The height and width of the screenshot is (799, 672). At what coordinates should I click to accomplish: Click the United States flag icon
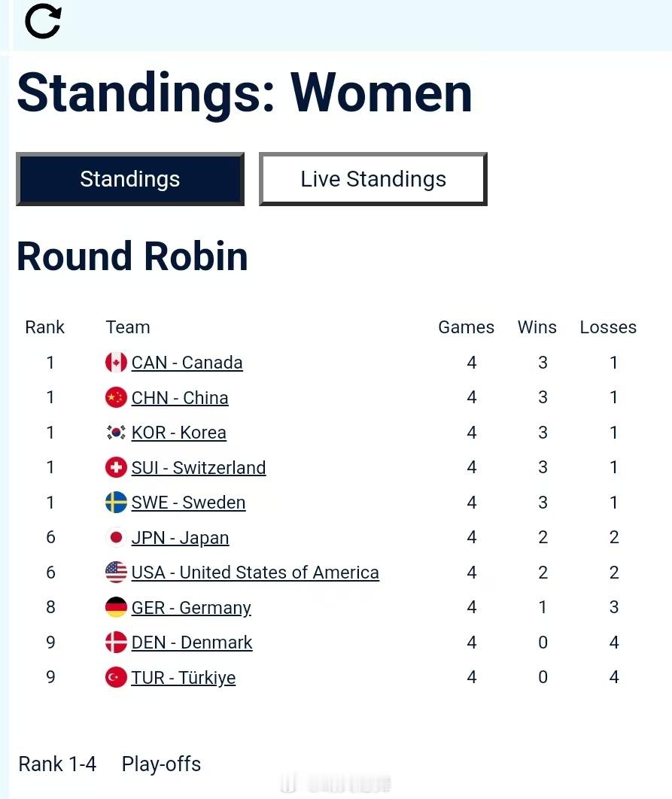pos(116,573)
